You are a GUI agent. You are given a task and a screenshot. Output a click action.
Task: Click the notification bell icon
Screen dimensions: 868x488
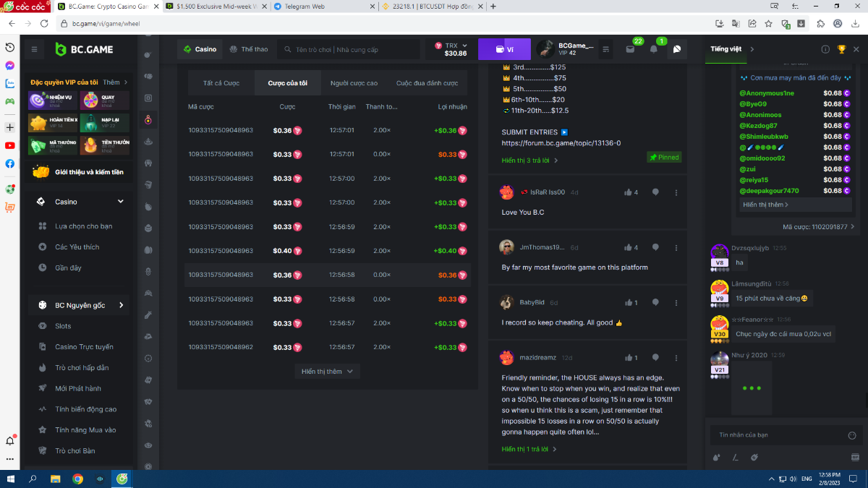pyautogui.click(x=654, y=49)
